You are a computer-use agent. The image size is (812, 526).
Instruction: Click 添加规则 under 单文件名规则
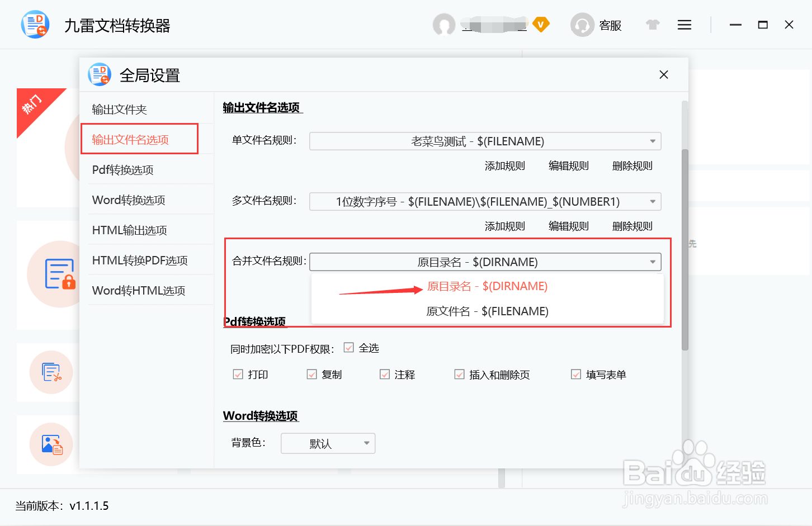(505, 166)
